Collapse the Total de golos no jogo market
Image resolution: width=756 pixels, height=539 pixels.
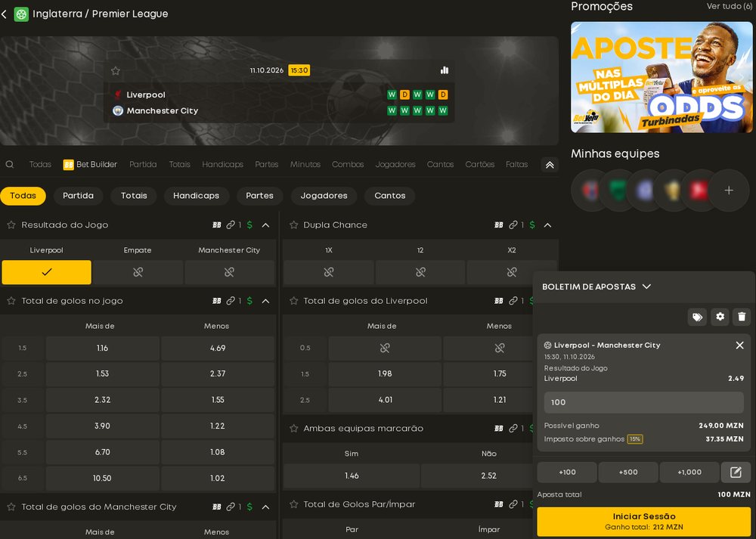265,301
